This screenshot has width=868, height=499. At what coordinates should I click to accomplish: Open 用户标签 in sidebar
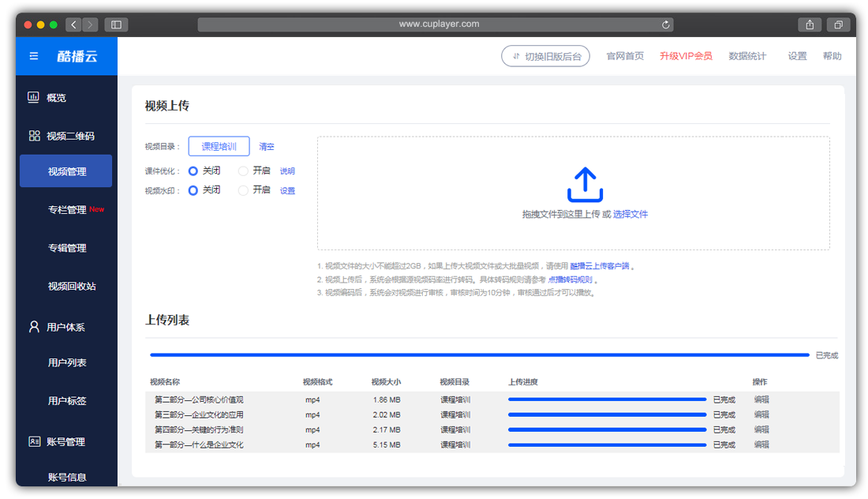[67, 400]
